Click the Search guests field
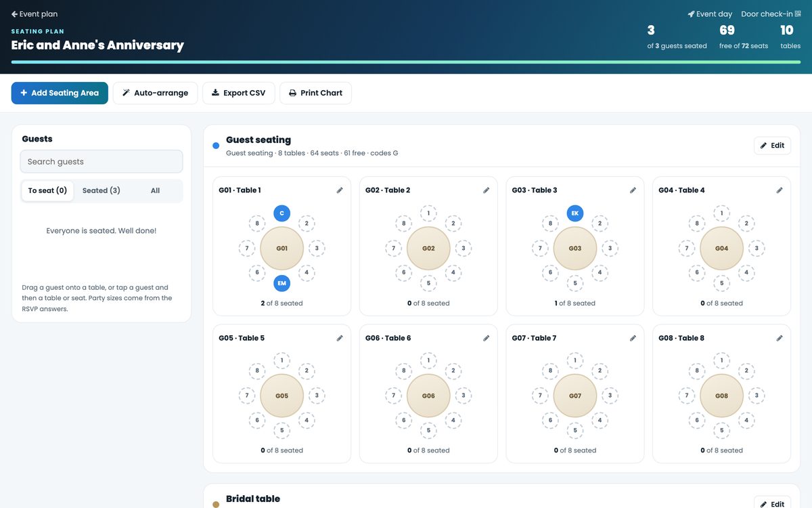This screenshot has height=508, width=812. [101, 162]
